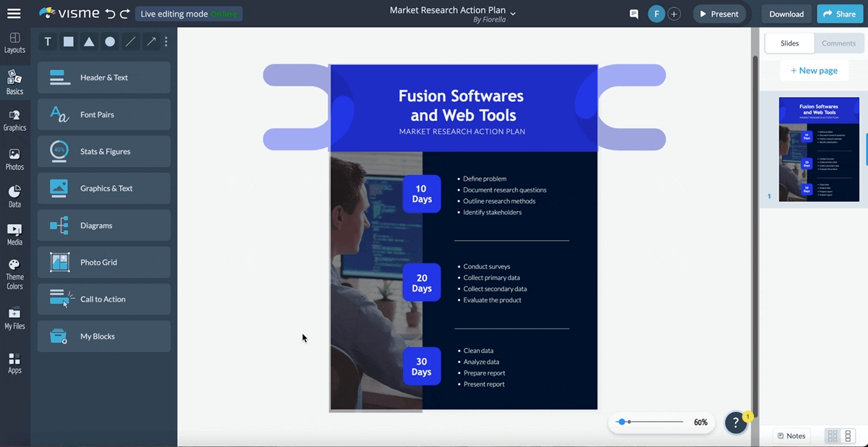Add a slide with New page
This screenshot has height=447, width=868.
pyautogui.click(x=814, y=71)
